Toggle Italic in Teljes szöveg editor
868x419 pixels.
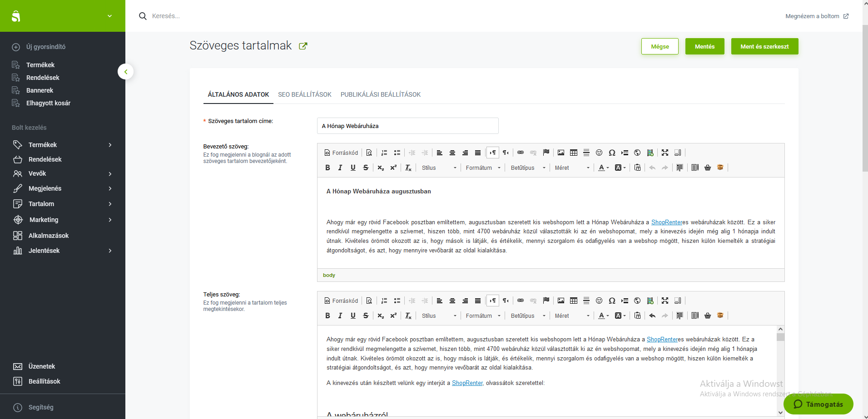pyautogui.click(x=340, y=315)
